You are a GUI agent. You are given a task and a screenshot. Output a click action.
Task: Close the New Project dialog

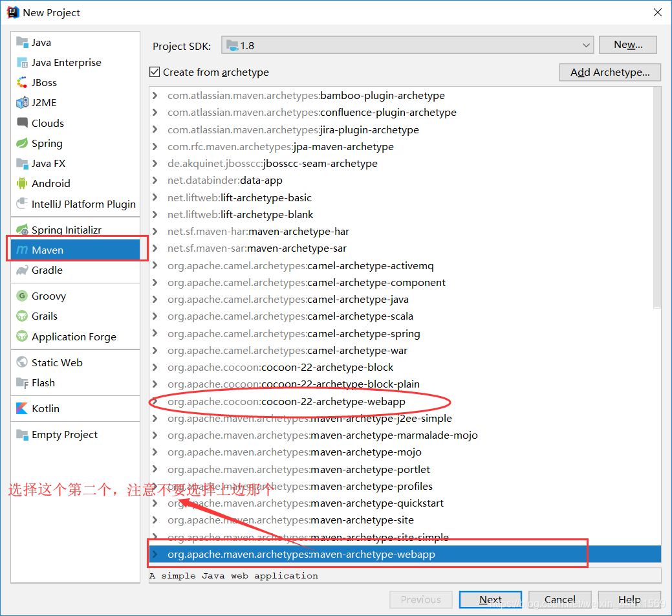(657, 12)
